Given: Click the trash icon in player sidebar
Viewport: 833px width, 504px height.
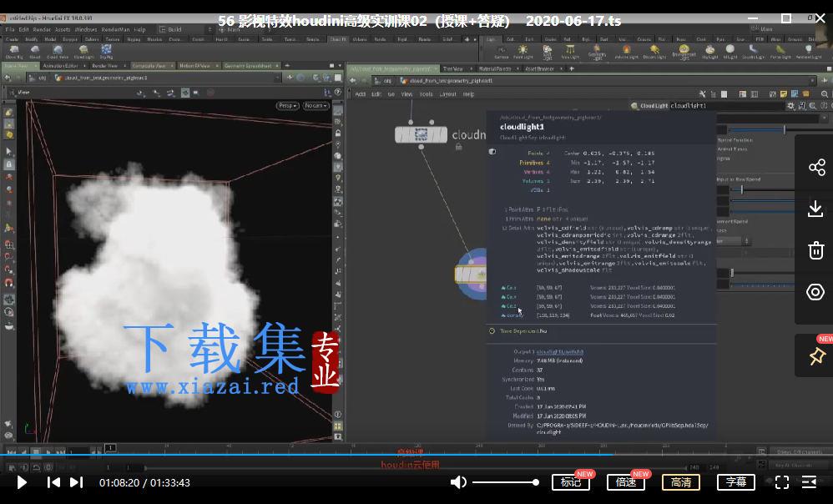Looking at the screenshot, I should [x=816, y=250].
